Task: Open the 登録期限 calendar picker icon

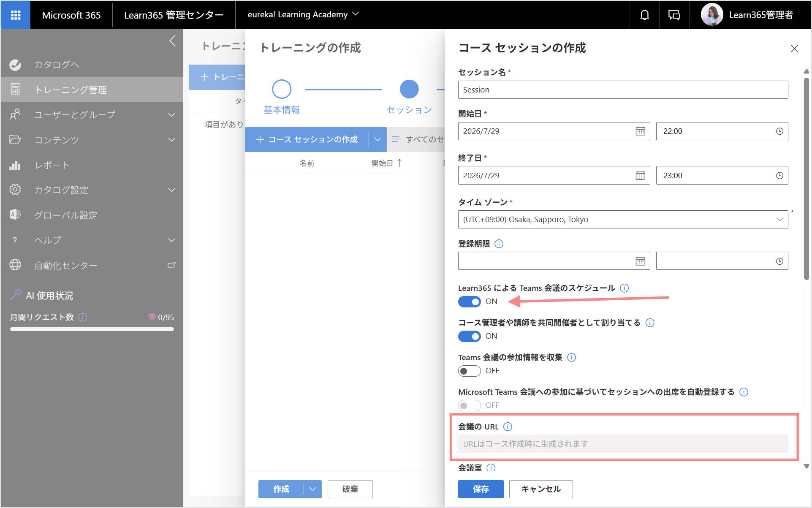Action: coord(640,261)
